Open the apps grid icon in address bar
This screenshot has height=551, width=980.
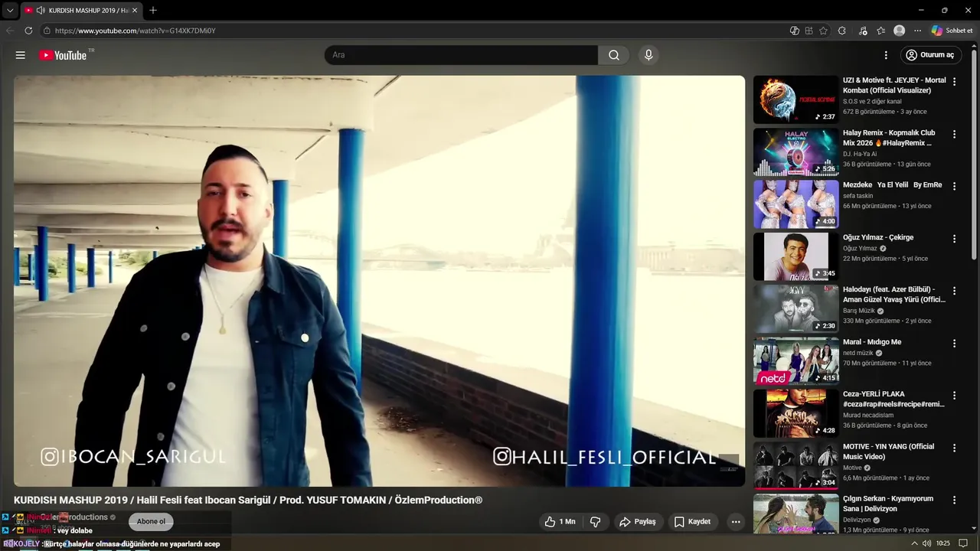pyautogui.click(x=808, y=31)
